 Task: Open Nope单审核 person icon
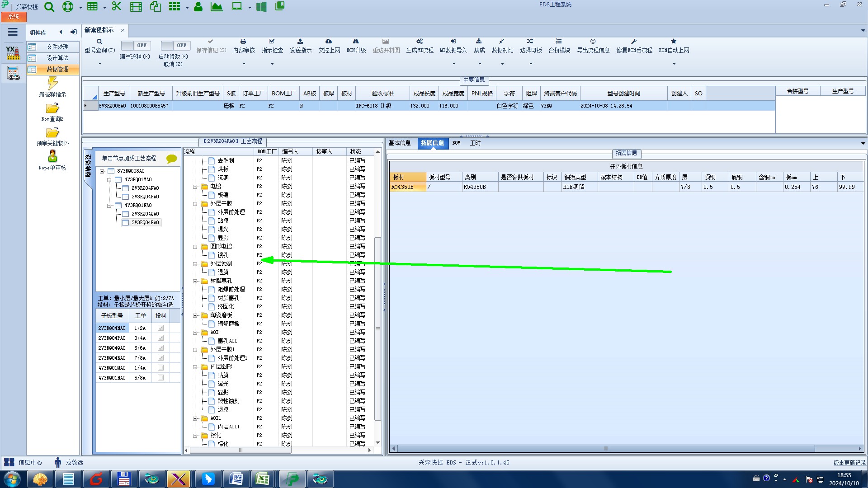(52, 156)
